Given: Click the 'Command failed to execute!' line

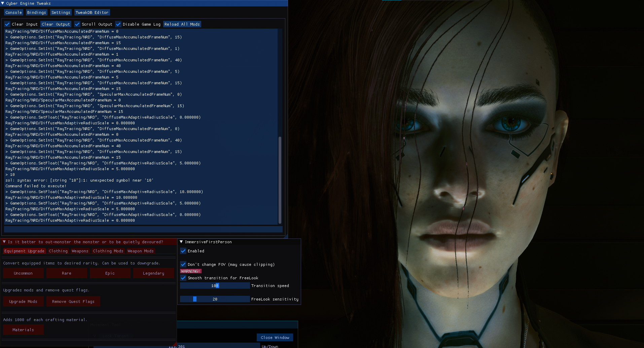Looking at the screenshot, I should click(x=36, y=186).
